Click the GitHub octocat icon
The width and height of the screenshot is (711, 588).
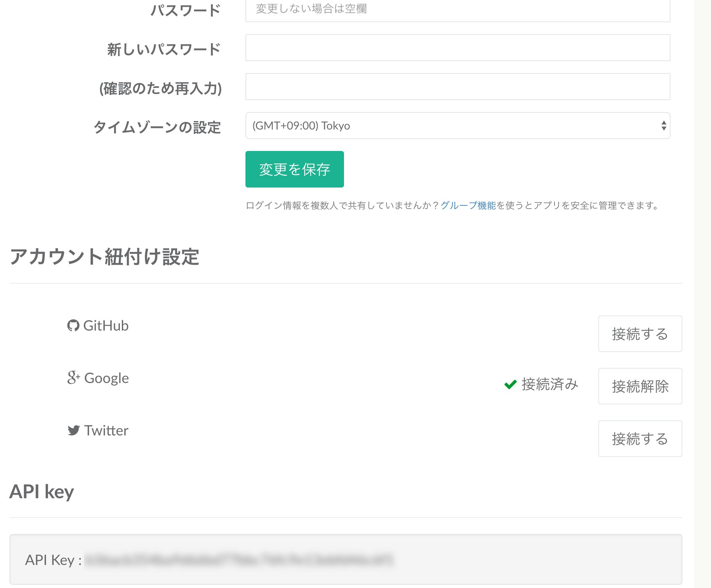(x=73, y=326)
